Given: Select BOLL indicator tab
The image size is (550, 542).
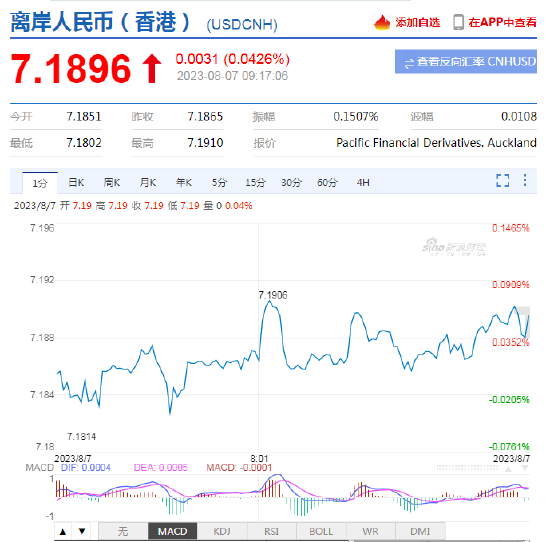Looking at the screenshot, I should [321, 531].
